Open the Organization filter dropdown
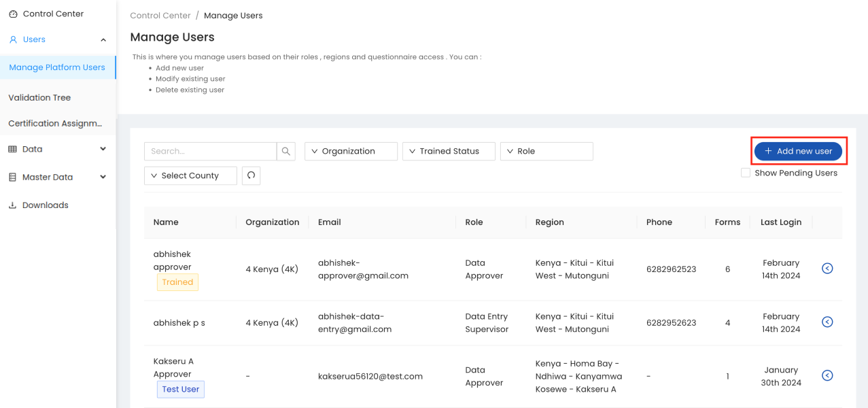This screenshot has width=868, height=408. coord(351,151)
